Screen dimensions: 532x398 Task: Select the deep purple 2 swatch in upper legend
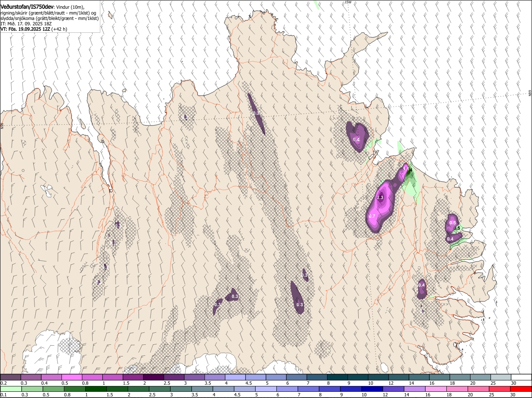[x=153, y=377]
